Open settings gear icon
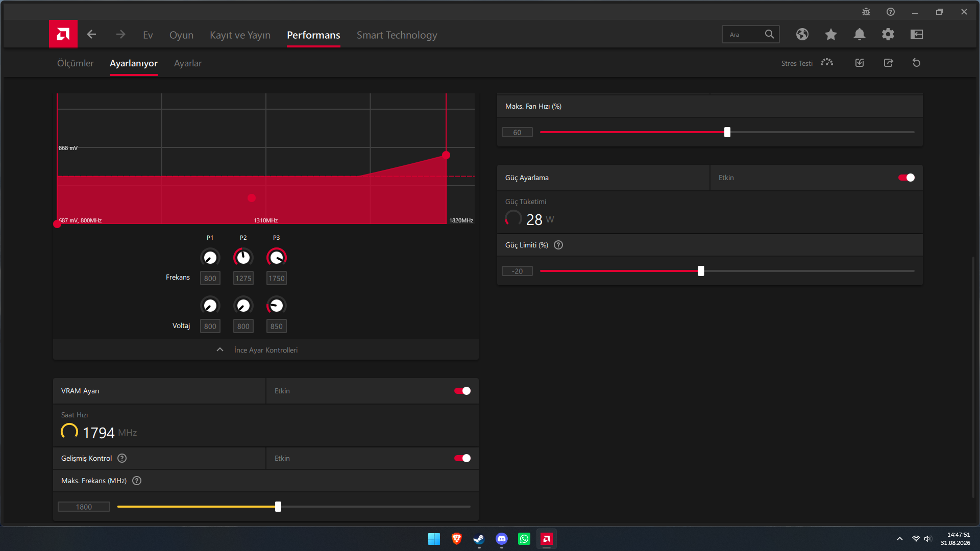This screenshot has height=551, width=980. pyautogui.click(x=888, y=34)
